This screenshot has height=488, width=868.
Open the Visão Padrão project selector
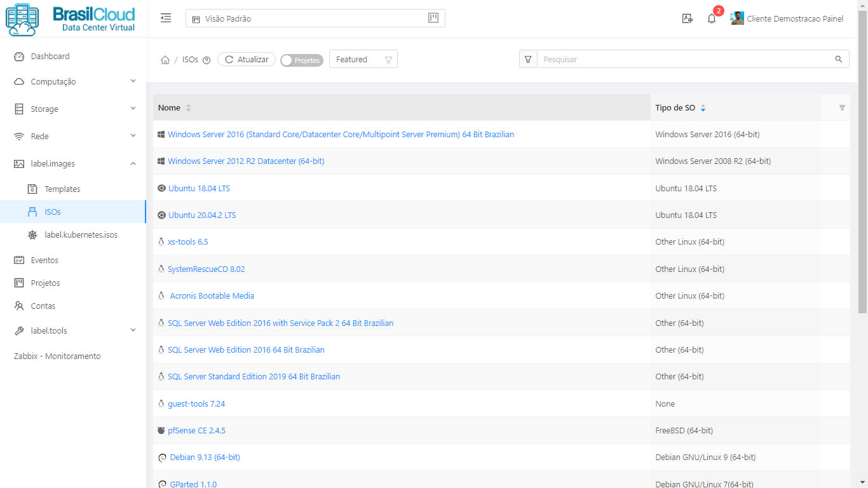[315, 18]
